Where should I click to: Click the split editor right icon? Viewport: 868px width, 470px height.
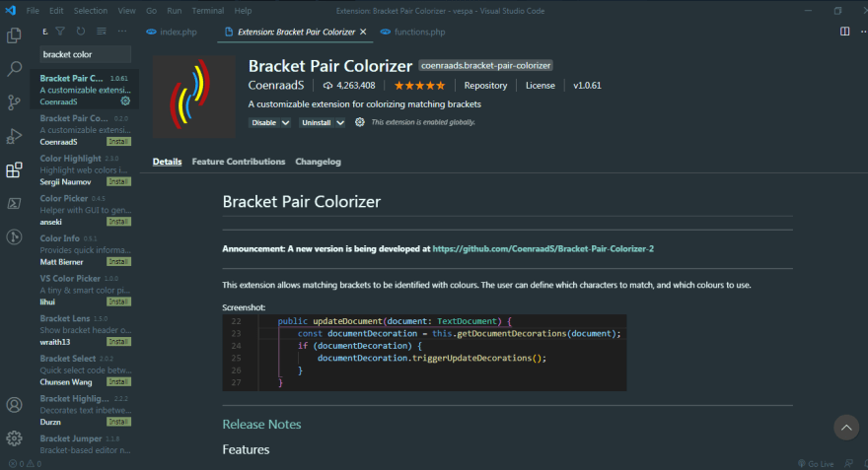[844, 32]
